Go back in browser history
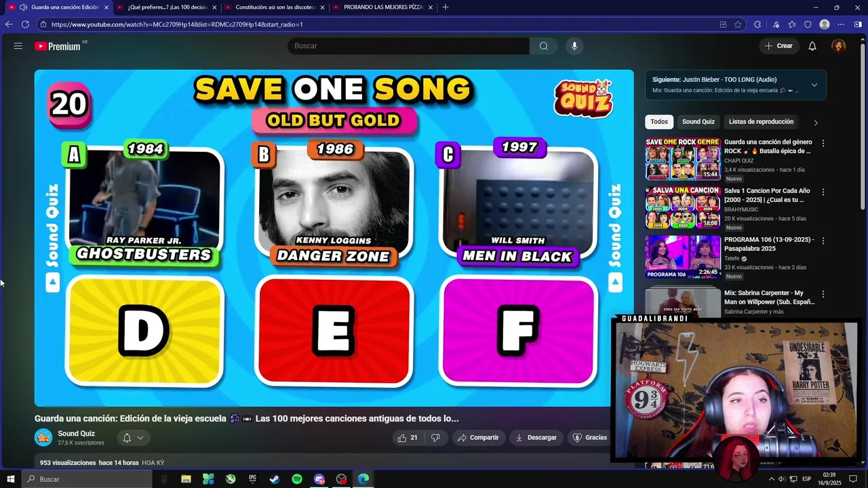Screen dimensions: 868x488 9,24
